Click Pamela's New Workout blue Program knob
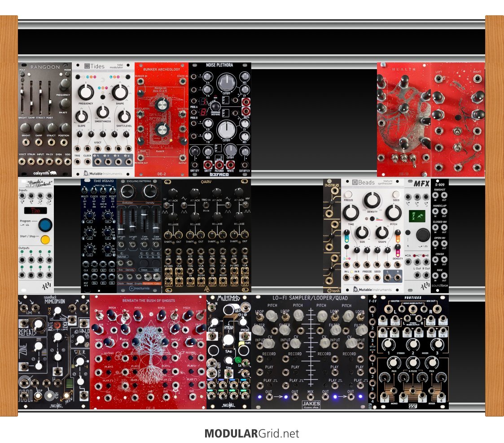Screen dimensions: 504x443 [45, 225]
